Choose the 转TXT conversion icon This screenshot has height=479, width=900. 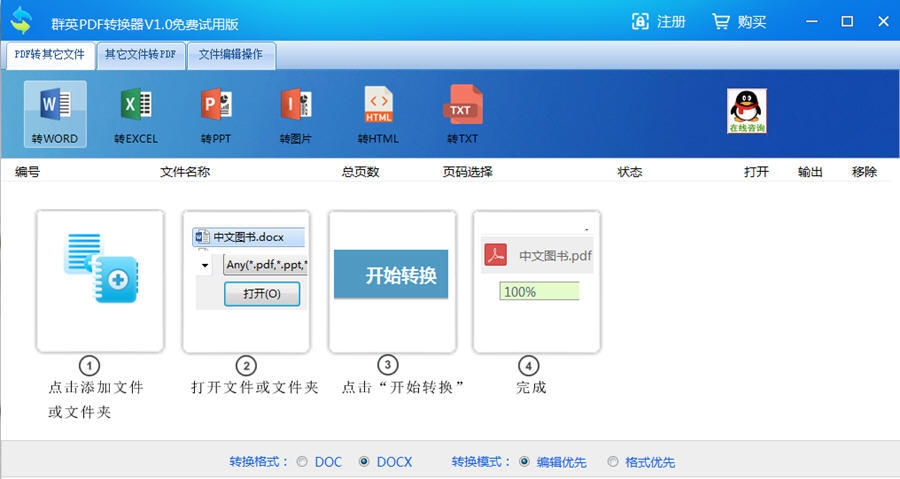(463, 114)
